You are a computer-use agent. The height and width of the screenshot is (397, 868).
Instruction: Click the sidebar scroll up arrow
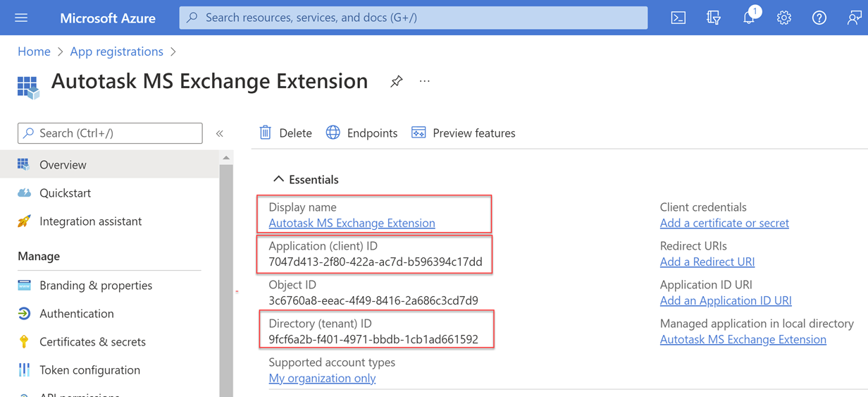pos(226,158)
